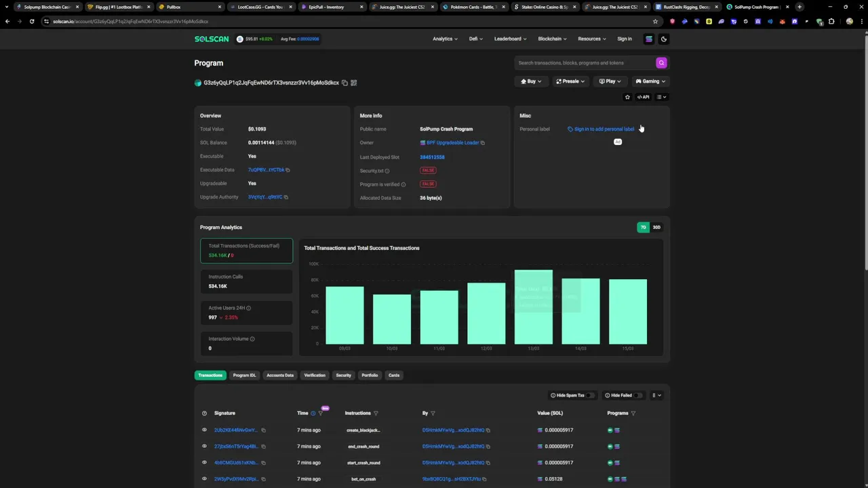Image resolution: width=868 pixels, height=488 pixels.
Task: Reload the browser page
Action: point(32,21)
